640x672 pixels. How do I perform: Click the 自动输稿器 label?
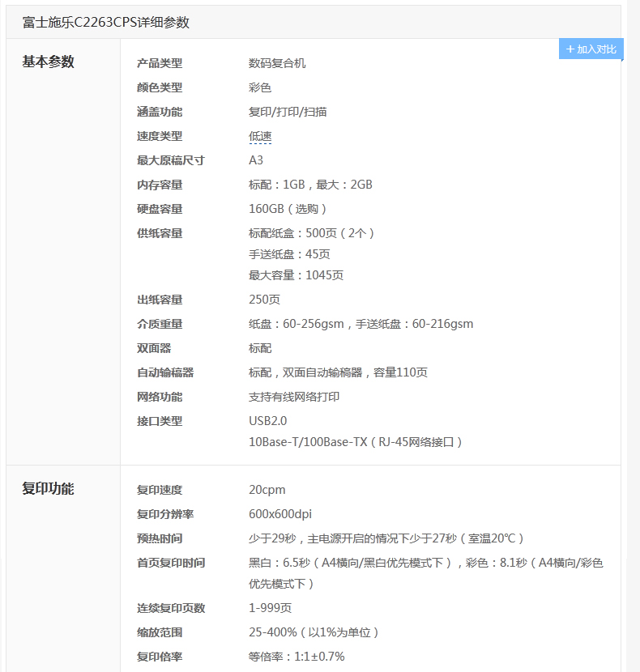click(165, 372)
